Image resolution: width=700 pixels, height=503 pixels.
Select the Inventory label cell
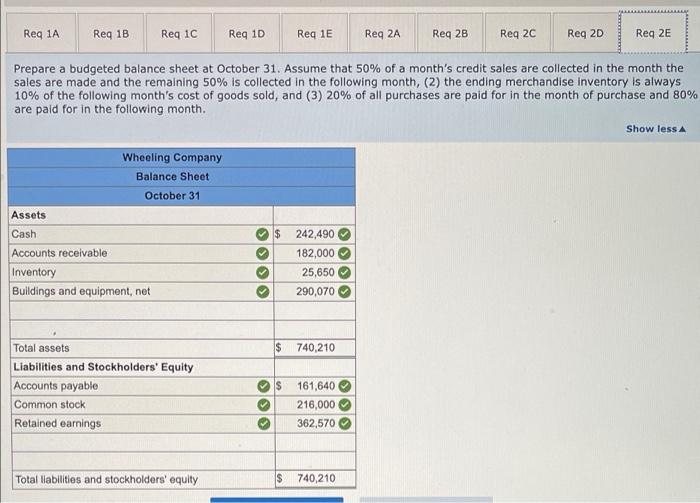pyautogui.click(x=141, y=272)
